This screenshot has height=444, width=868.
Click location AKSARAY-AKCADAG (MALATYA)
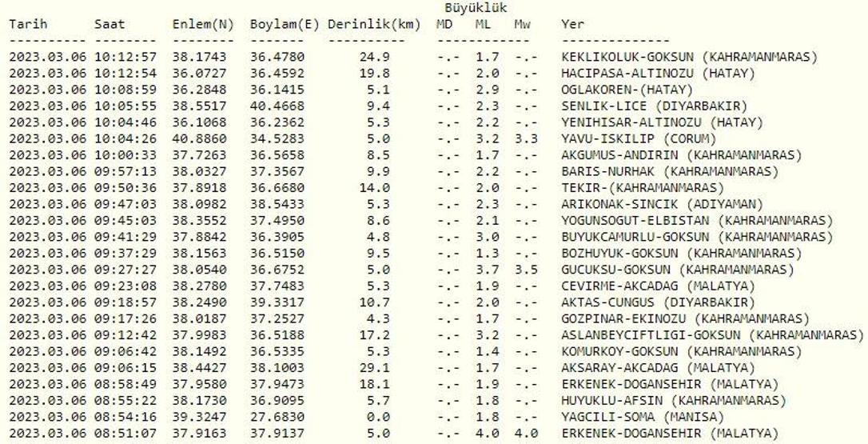[659, 367]
